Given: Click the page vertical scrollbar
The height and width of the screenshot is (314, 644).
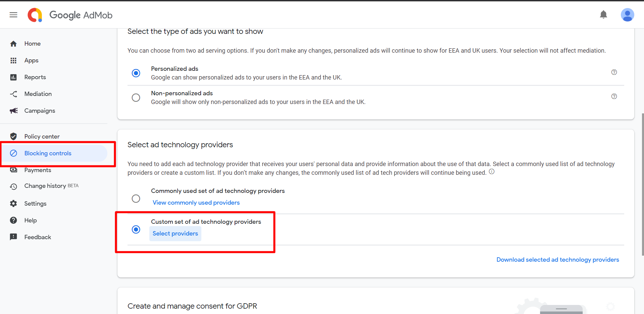Looking at the screenshot, I should click(x=642, y=185).
